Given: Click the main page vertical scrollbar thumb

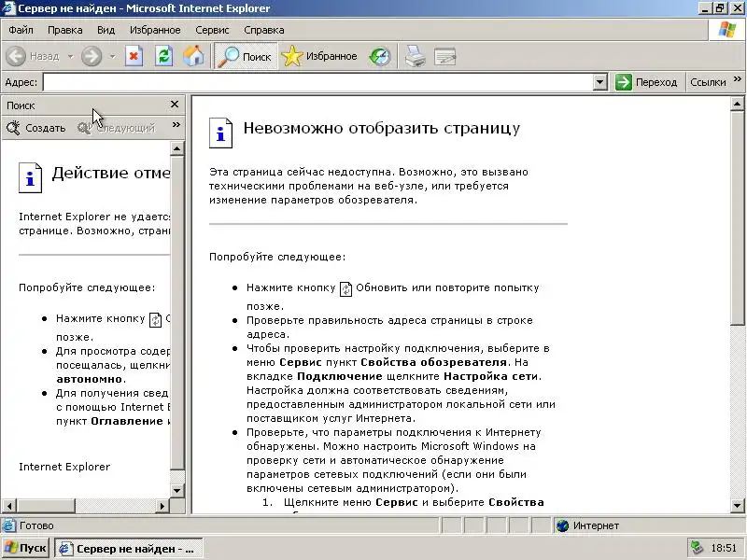Looking at the screenshot, I should (738, 218).
